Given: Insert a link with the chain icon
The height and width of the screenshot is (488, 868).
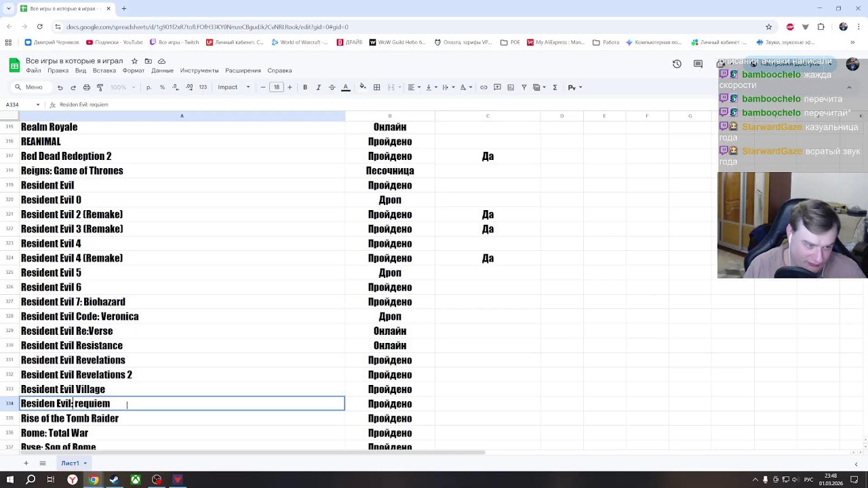Looking at the screenshot, I should (x=484, y=87).
